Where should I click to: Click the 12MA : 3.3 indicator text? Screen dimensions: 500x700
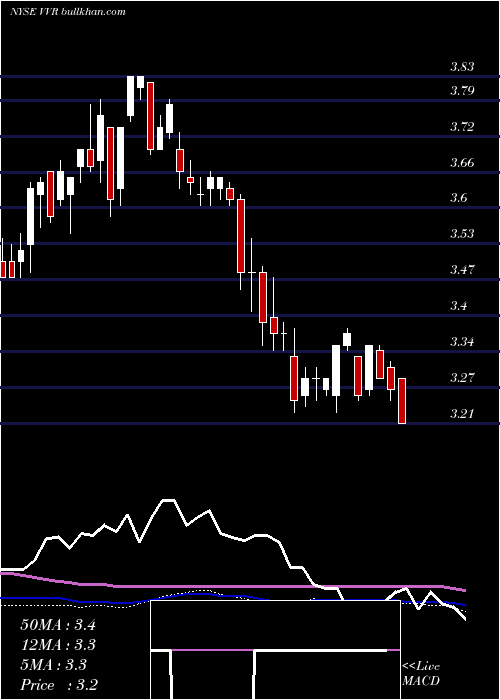point(58,645)
